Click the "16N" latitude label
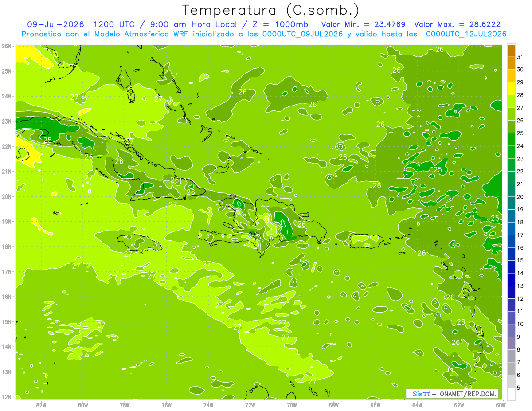The image size is (532, 411). tap(6, 297)
